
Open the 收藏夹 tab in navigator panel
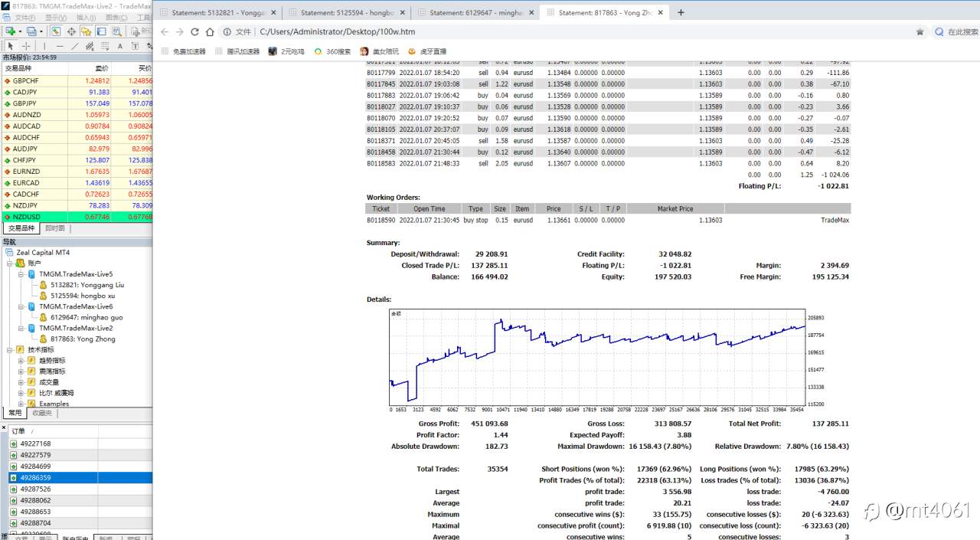tap(42, 413)
